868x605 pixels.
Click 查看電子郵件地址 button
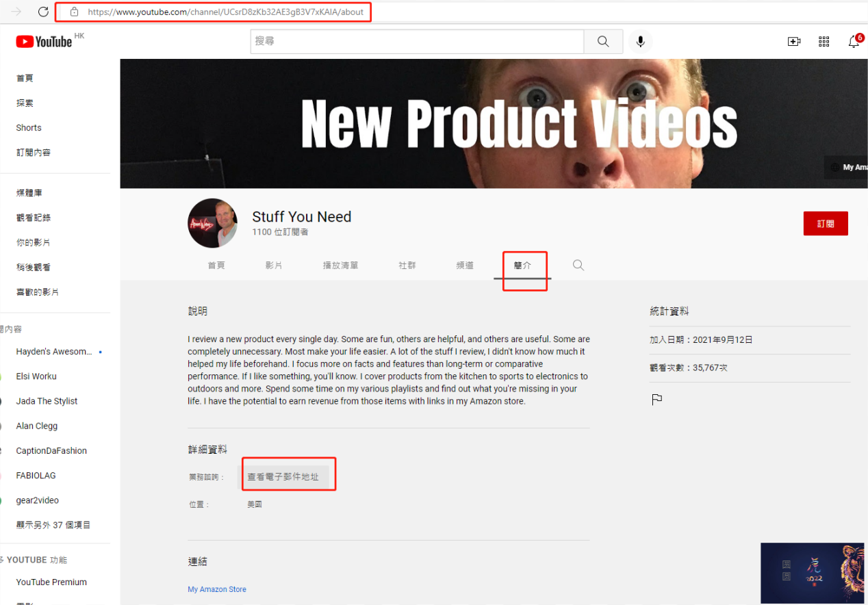tap(283, 477)
